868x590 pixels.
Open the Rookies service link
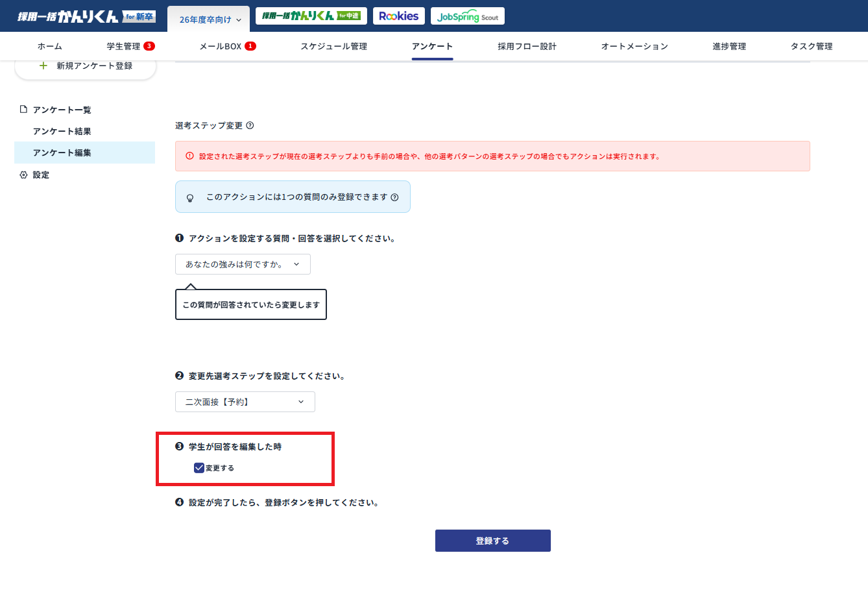click(398, 15)
